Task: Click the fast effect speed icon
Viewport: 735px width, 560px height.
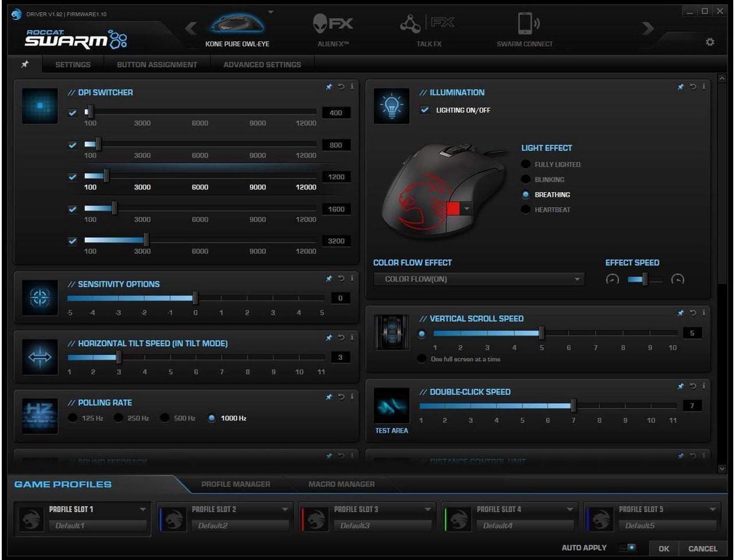Action: pos(678,279)
